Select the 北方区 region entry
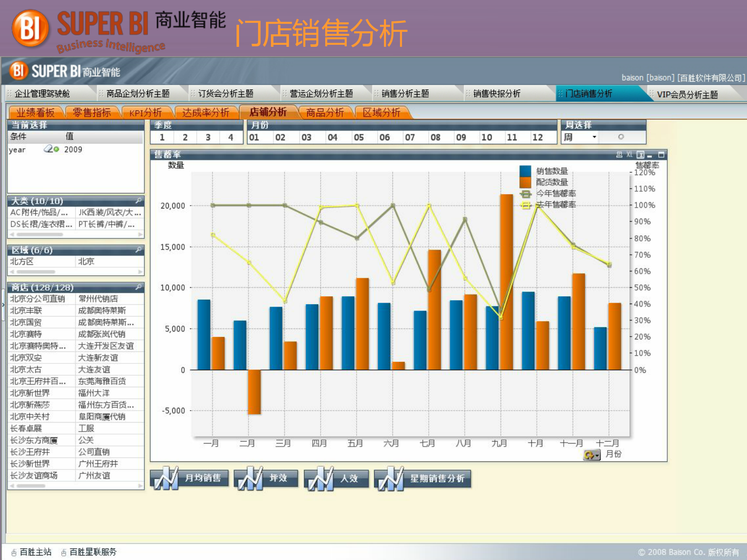The height and width of the screenshot is (560, 747). [x=42, y=261]
